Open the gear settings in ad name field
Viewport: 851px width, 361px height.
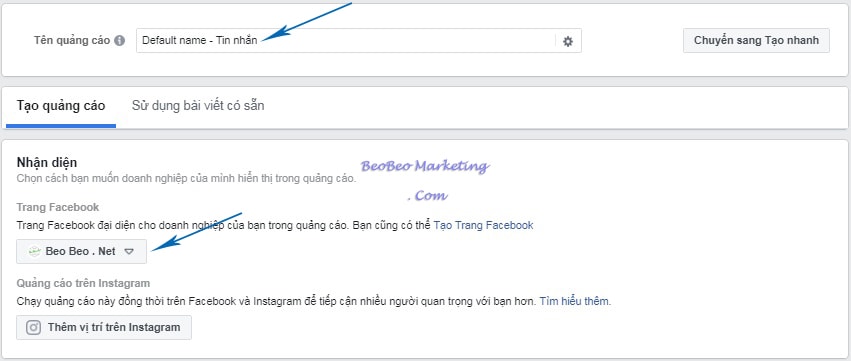tap(568, 41)
